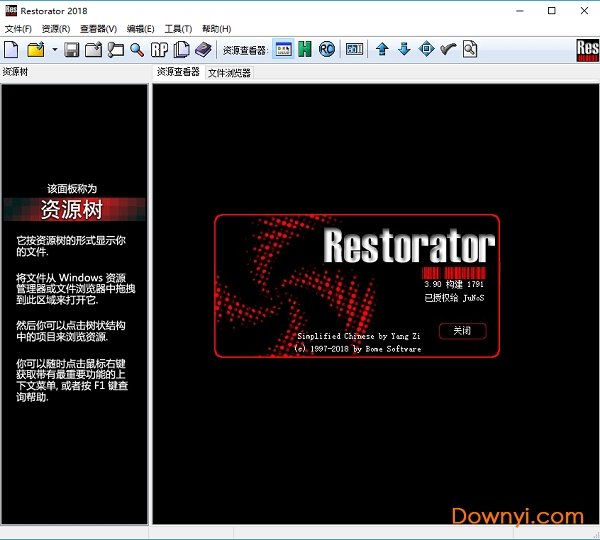600x540 pixels.
Task: Open a file with the yellow folder icon
Action: click(36, 49)
